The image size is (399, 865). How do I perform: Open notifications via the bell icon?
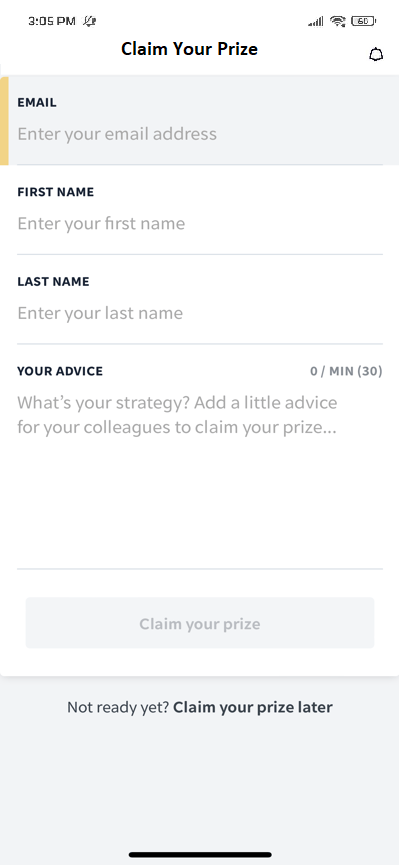pyautogui.click(x=376, y=55)
